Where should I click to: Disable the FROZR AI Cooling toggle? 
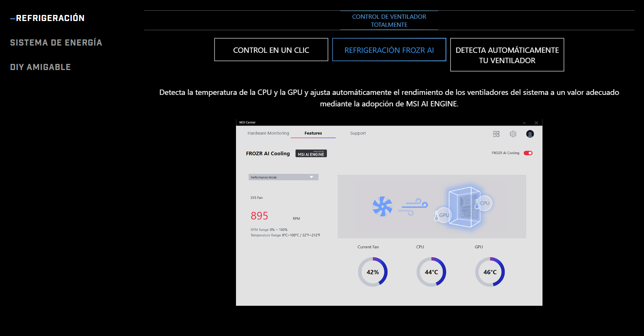coord(528,153)
